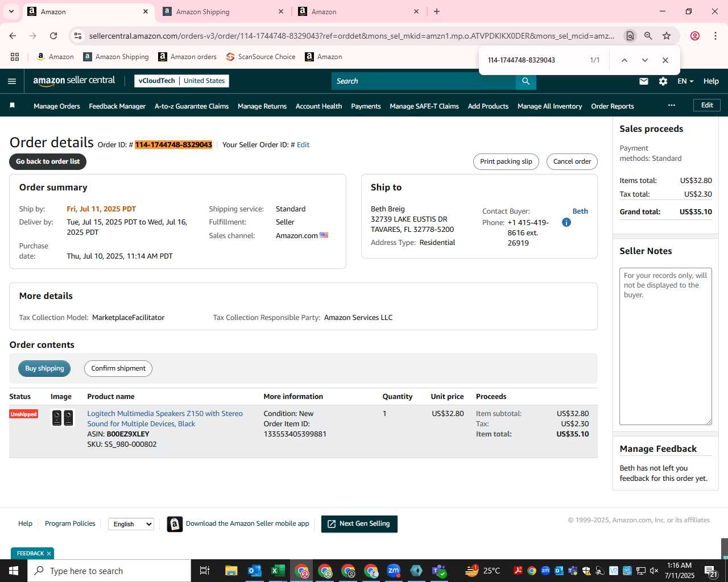Open the messages envelope icon
This screenshot has height=582, width=728.
tap(644, 81)
